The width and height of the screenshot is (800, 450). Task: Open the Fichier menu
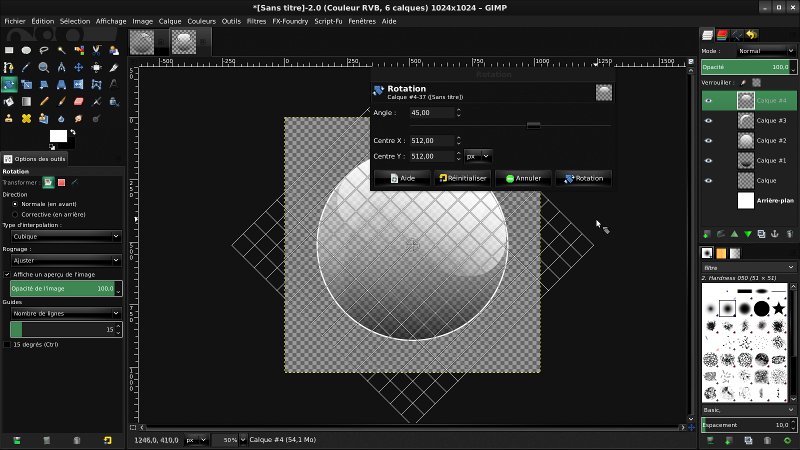(x=15, y=21)
